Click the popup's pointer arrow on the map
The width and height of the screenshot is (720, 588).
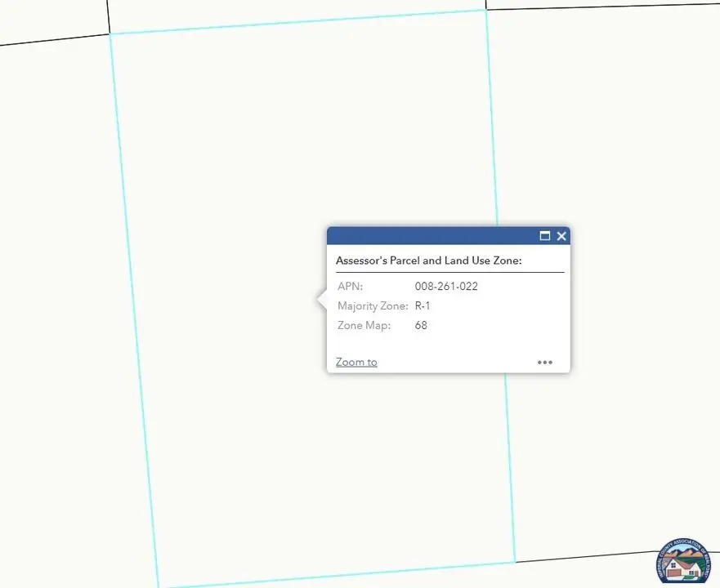(x=321, y=301)
